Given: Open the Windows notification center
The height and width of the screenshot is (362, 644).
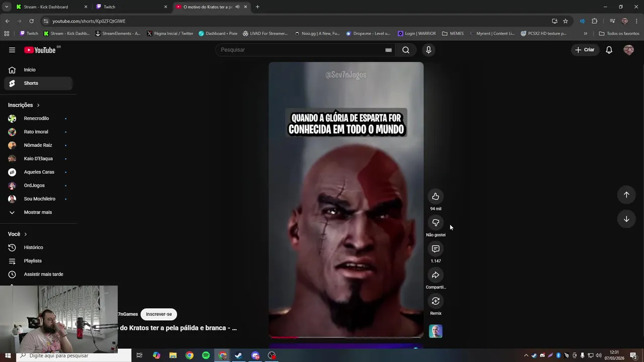Looking at the screenshot, I should pyautogui.click(x=633, y=355).
